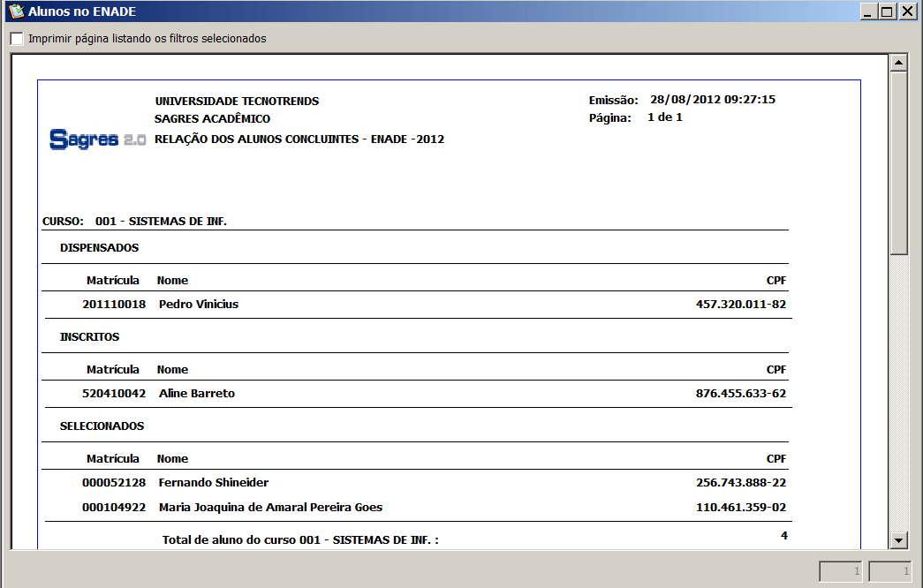The height and width of the screenshot is (588, 923).
Task: Select Maria Joaquina de Amaral Pereira Goes row
Action: [270, 508]
